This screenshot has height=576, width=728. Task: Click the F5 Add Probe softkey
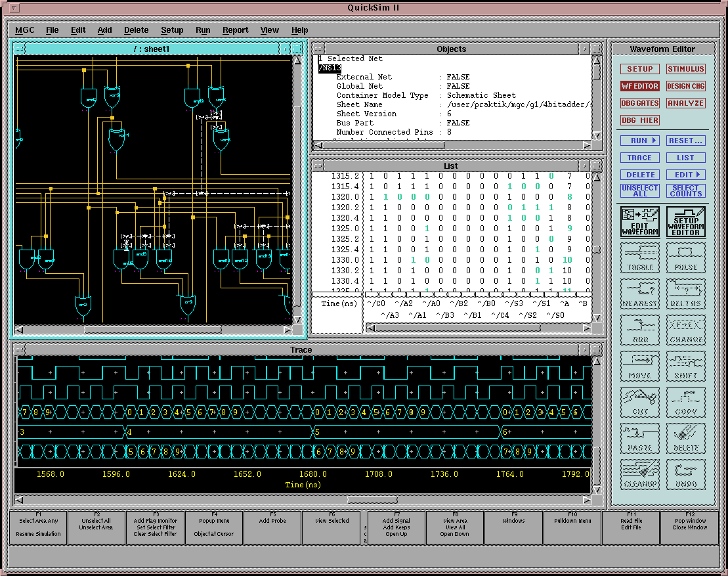272,527
